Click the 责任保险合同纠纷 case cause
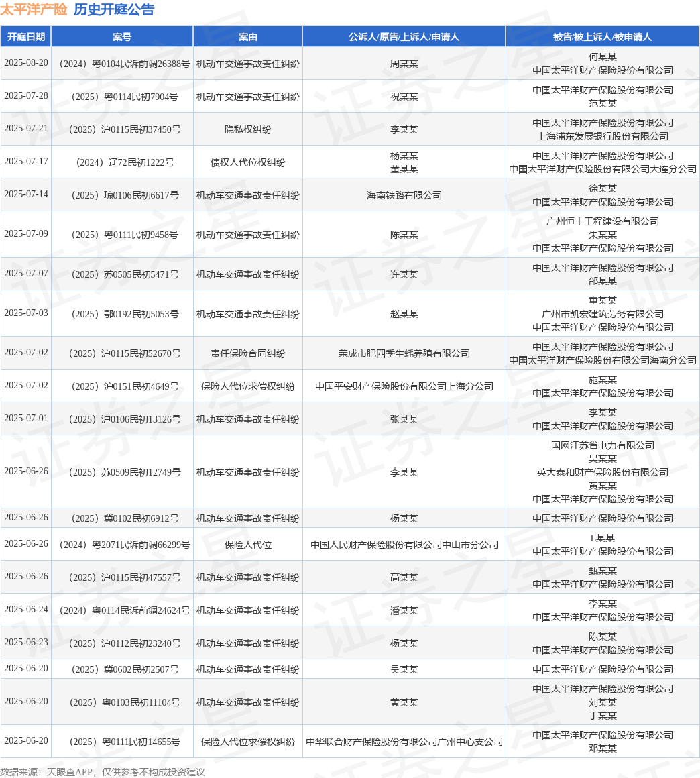This screenshot has width=700, height=778. coord(247,353)
